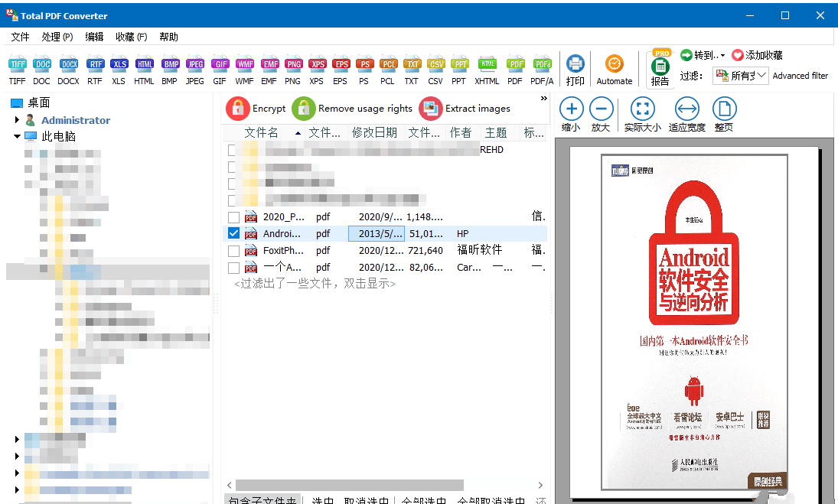Convert PDF to PNG
This screenshot has width=838, height=504.
293,70
